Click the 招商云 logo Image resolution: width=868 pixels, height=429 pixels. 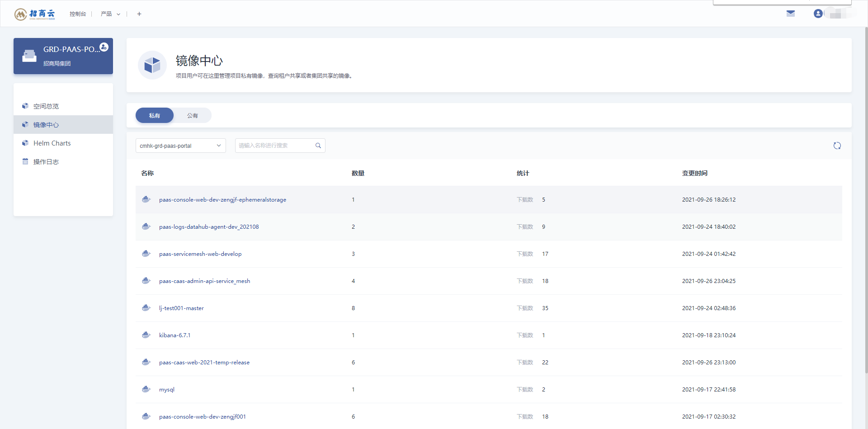click(x=34, y=14)
